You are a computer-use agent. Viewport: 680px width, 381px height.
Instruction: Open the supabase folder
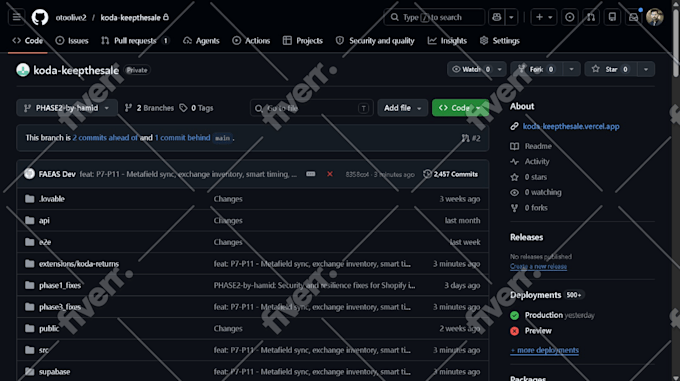(54, 372)
